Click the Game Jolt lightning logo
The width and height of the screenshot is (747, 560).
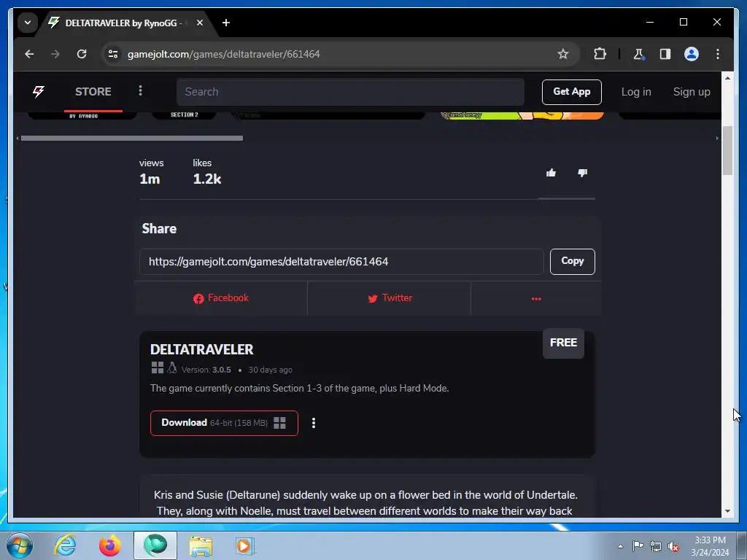click(39, 91)
